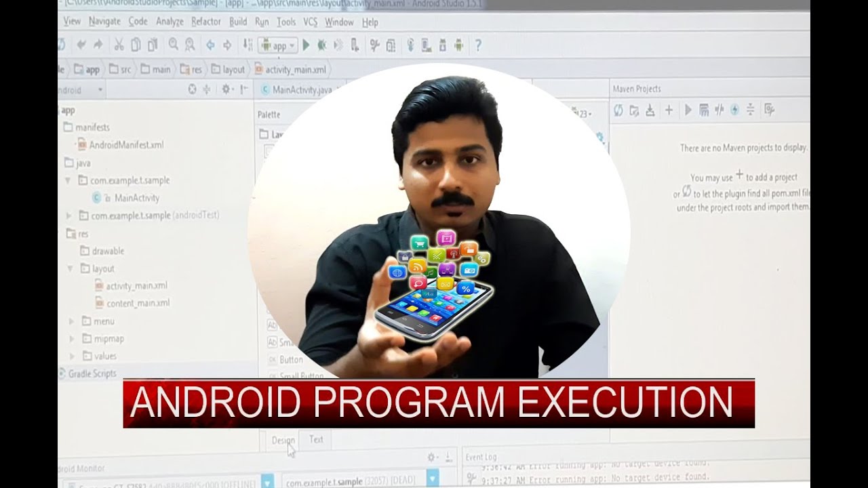Toggle Skip Tests mode lightning icon
Image resolution: width=868 pixels, height=488 pixels.
tap(734, 110)
